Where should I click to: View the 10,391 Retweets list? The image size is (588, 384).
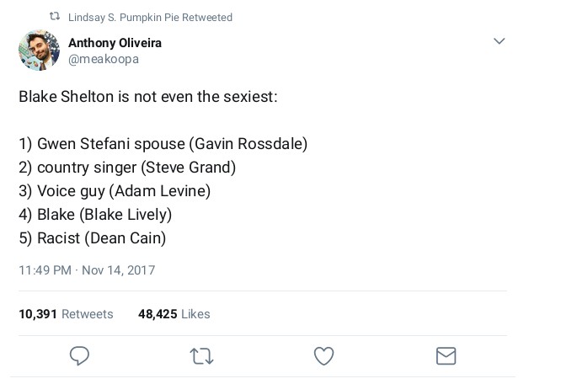66,314
